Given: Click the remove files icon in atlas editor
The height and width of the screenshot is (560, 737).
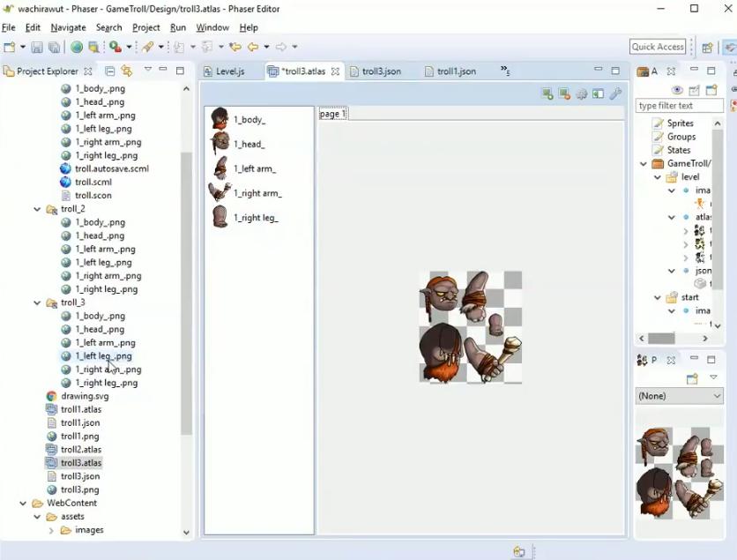Looking at the screenshot, I should 564,94.
